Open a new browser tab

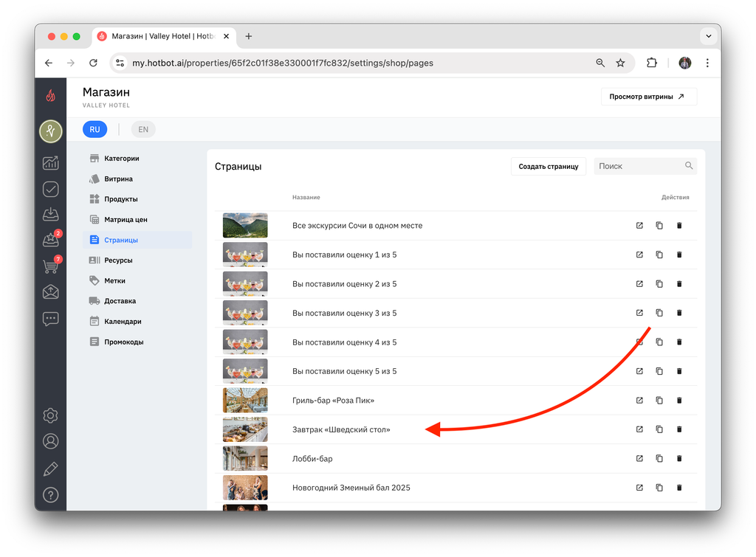(x=248, y=36)
